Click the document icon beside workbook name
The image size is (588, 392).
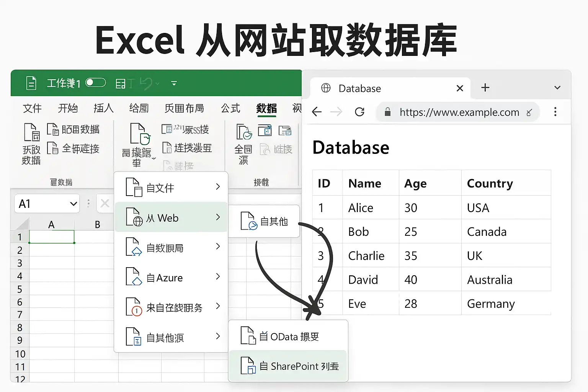point(31,83)
